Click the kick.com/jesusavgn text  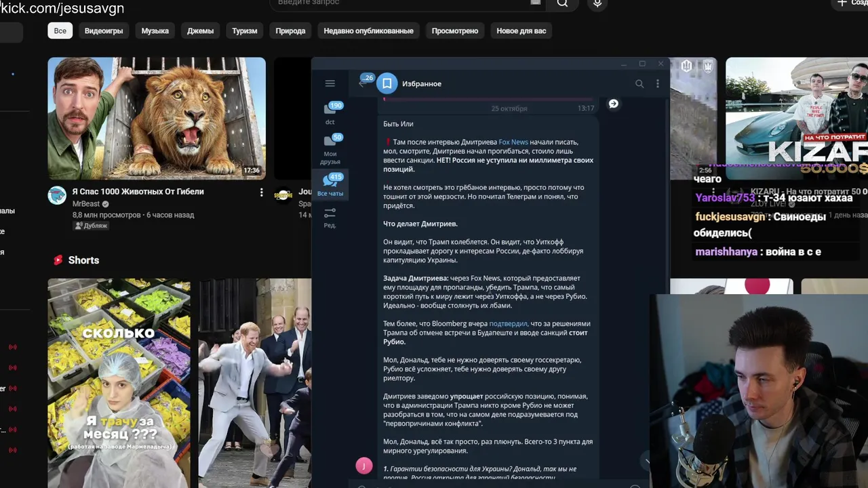click(62, 8)
